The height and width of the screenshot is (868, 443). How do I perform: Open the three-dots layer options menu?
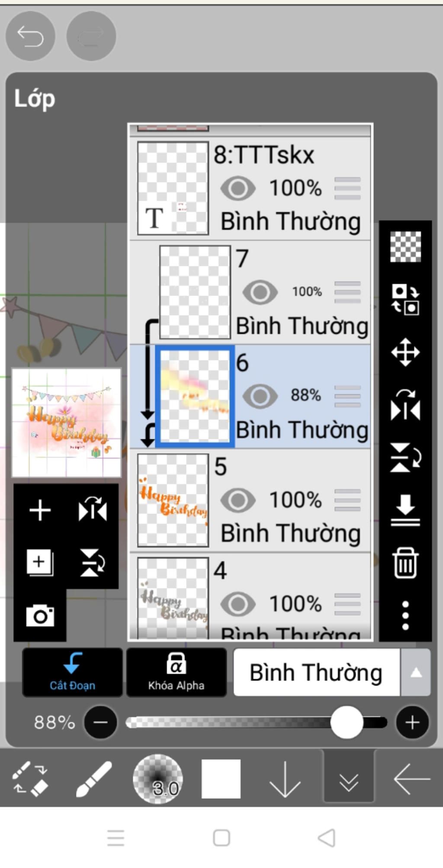tap(405, 615)
